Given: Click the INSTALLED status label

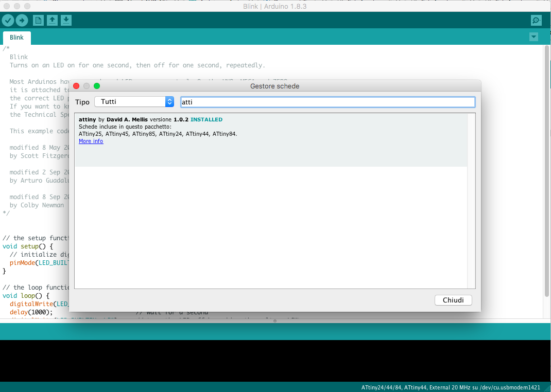Looking at the screenshot, I should (206, 120).
